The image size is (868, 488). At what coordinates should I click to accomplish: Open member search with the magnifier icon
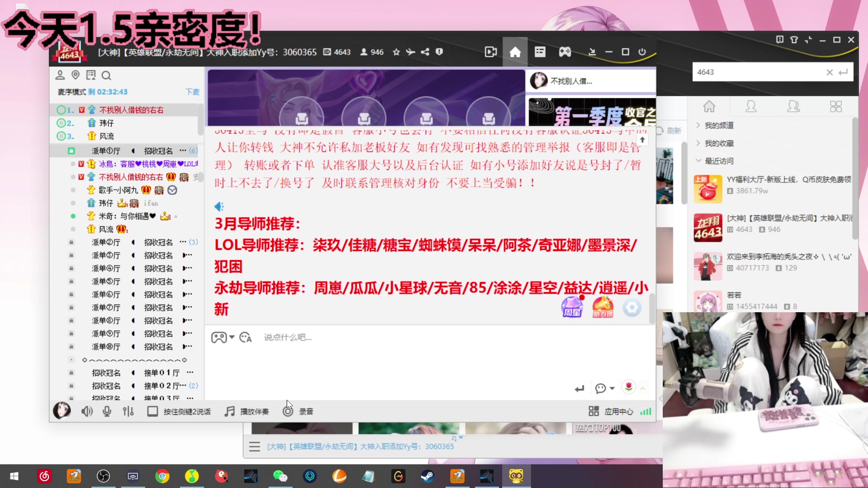[106, 75]
